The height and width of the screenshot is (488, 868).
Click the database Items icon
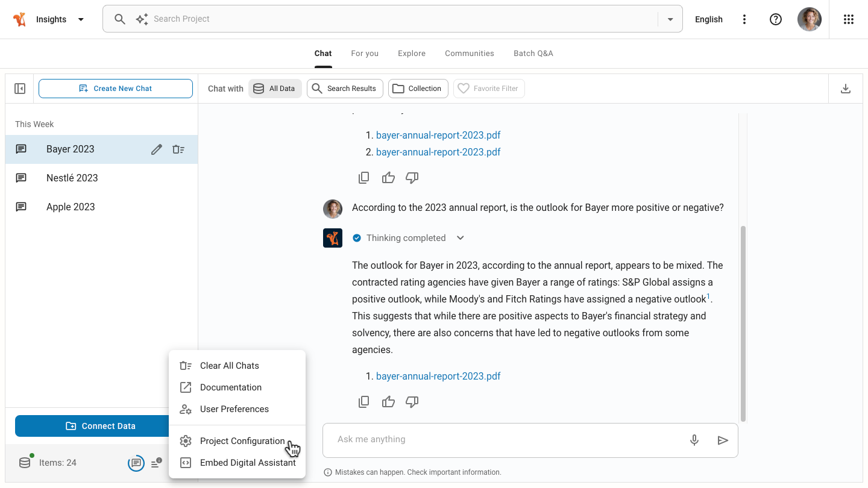click(x=25, y=463)
